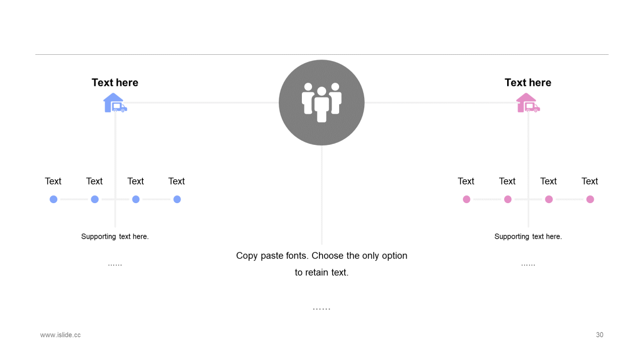Click the first blue dot on the left timeline

53,199
